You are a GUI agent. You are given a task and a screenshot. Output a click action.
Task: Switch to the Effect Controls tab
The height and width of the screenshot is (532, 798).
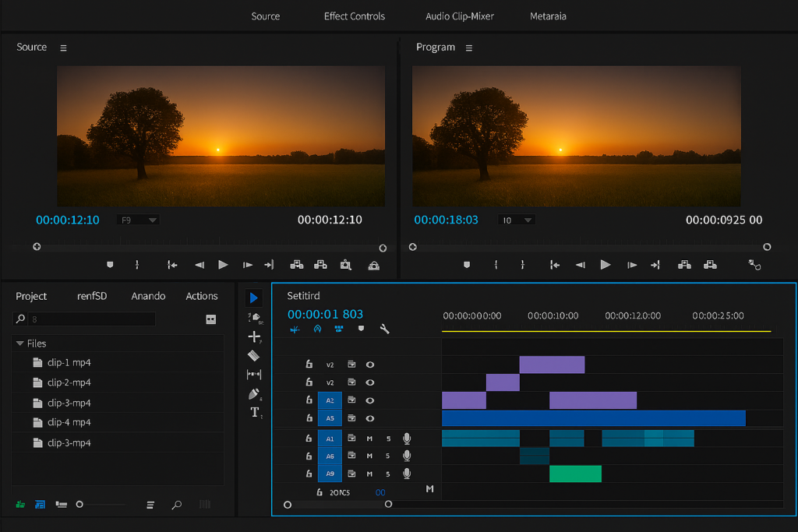[x=355, y=16]
